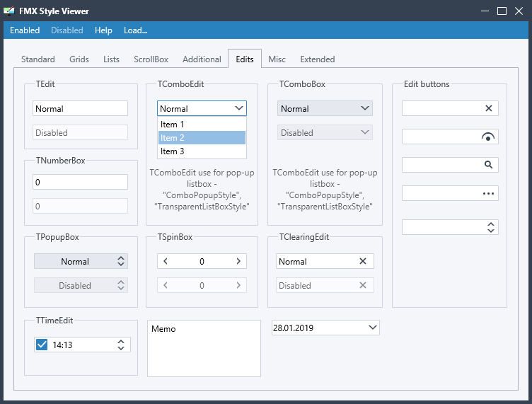532x404 pixels.
Task: Select Item 1 in the combo list
Action: [202, 124]
